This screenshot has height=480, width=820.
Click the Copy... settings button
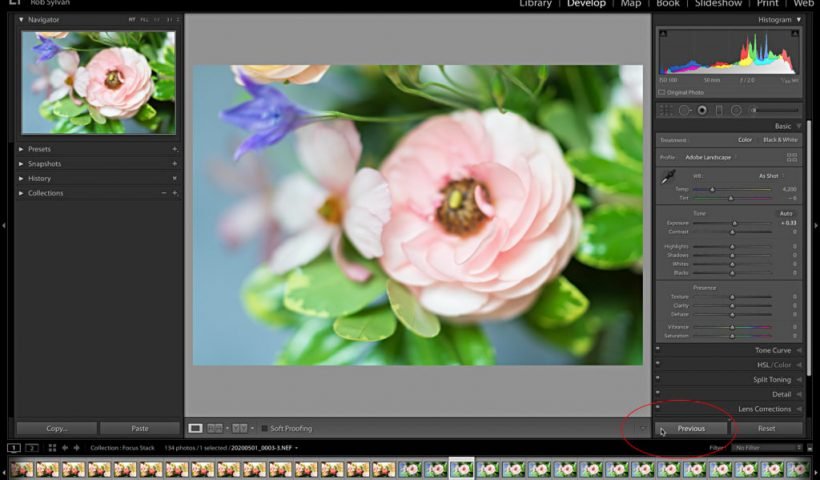[56, 428]
